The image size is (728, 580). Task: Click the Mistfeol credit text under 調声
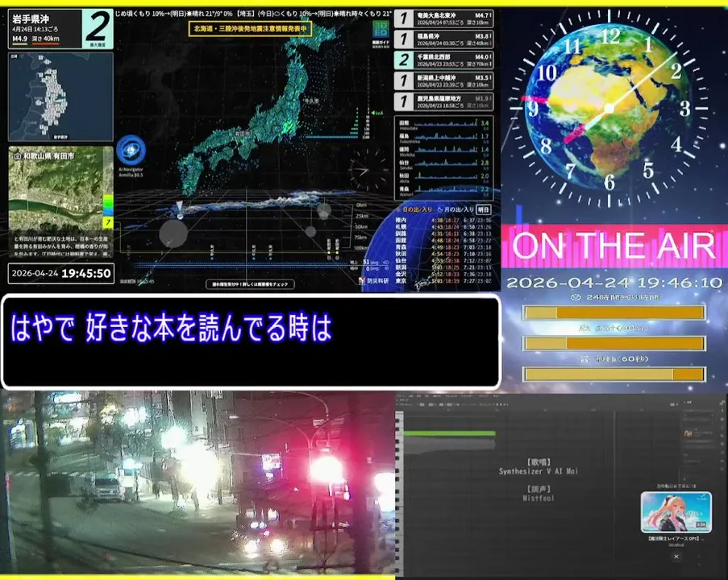pyautogui.click(x=538, y=499)
